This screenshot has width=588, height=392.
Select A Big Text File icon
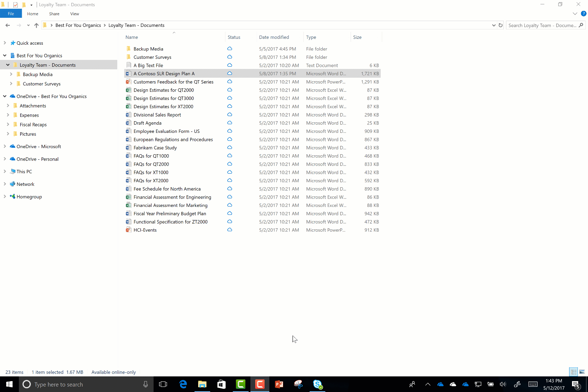tap(128, 65)
